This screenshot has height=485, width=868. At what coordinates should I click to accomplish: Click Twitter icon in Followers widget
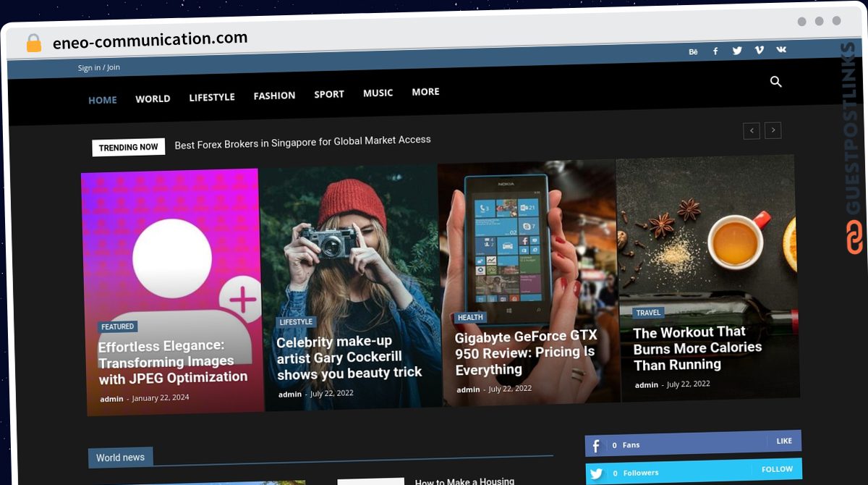(596, 474)
